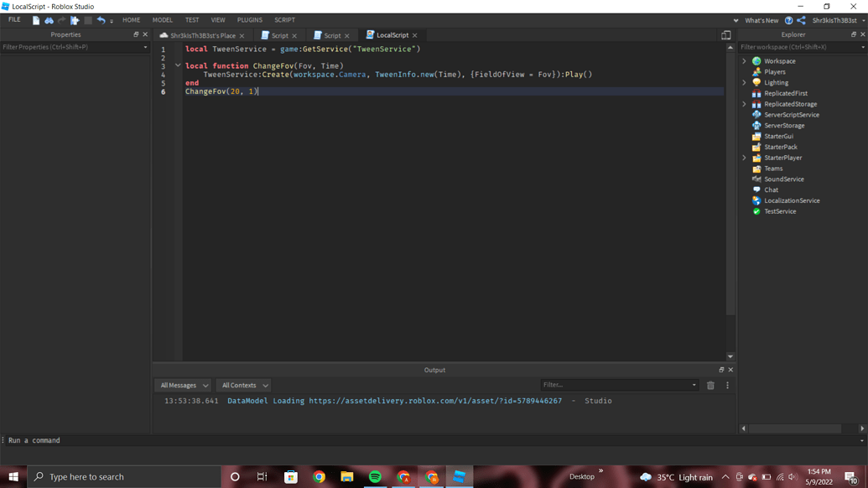Screen dimensions: 868x488
Task: Open the All Messages dropdown
Action: coord(184,385)
